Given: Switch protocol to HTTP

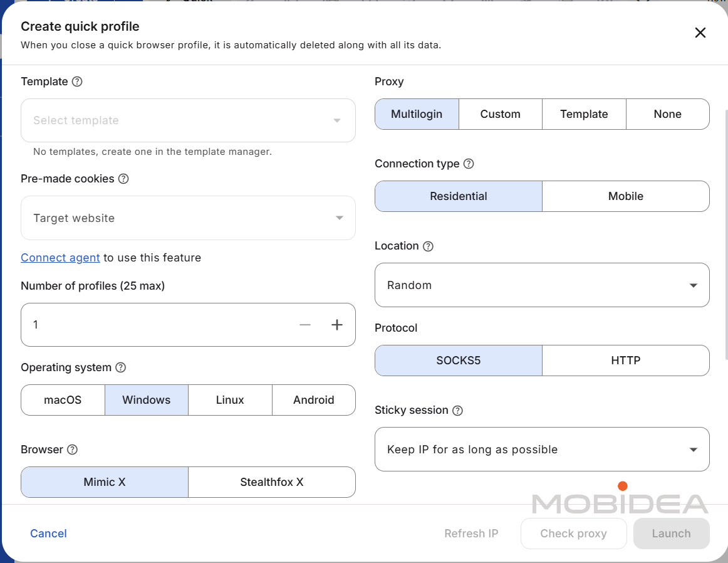Looking at the screenshot, I should coord(625,360).
